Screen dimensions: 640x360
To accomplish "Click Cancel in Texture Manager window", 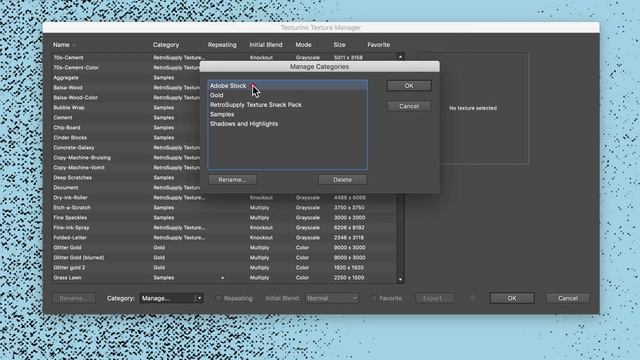I will pyautogui.click(x=568, y=298).
